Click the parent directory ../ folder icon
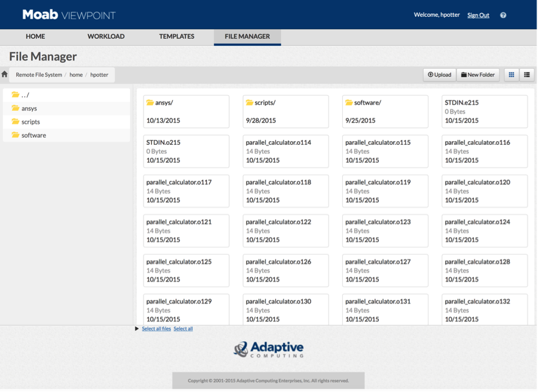Screen dimensions: 538x392 pyautogui.click(x=15, y=95)
